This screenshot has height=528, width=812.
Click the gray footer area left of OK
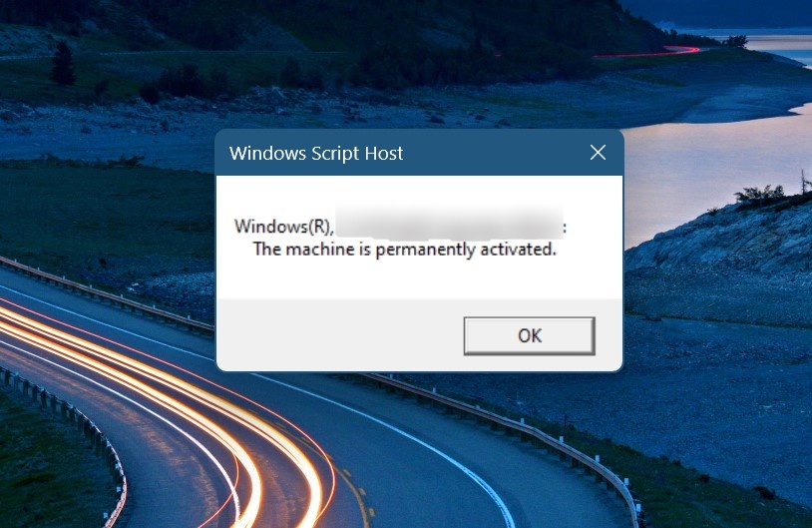pyautogui.click(x=339, y=335)
